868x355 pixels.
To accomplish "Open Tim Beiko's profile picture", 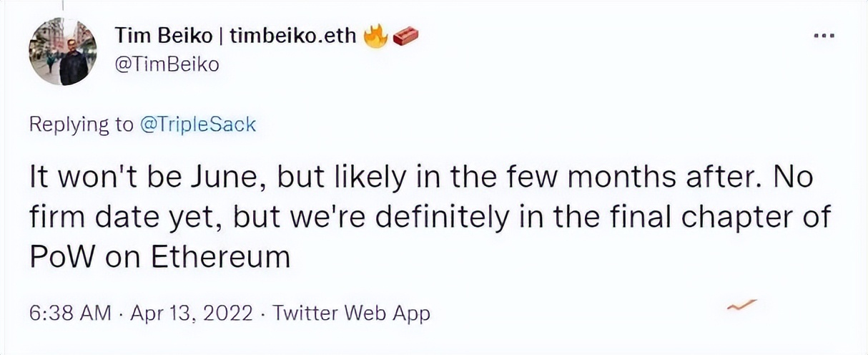I will 63,52.
